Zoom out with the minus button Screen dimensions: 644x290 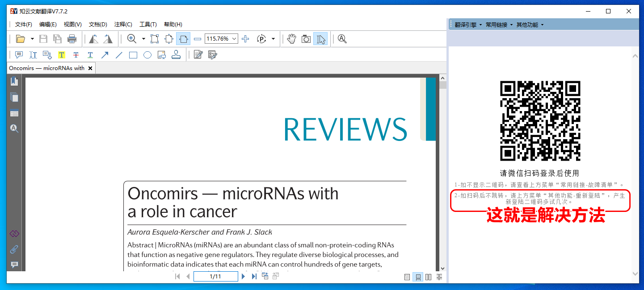198,39
